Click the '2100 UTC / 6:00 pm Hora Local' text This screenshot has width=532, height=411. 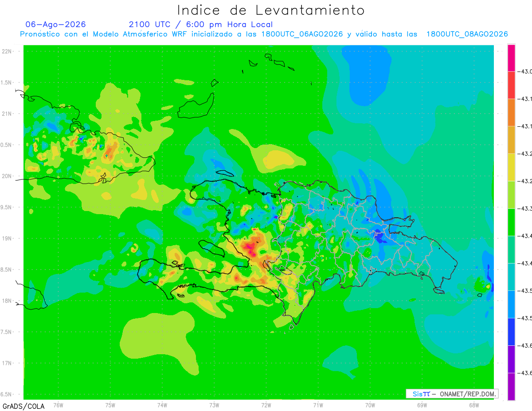pyautogui.click(x=201, y=24)
